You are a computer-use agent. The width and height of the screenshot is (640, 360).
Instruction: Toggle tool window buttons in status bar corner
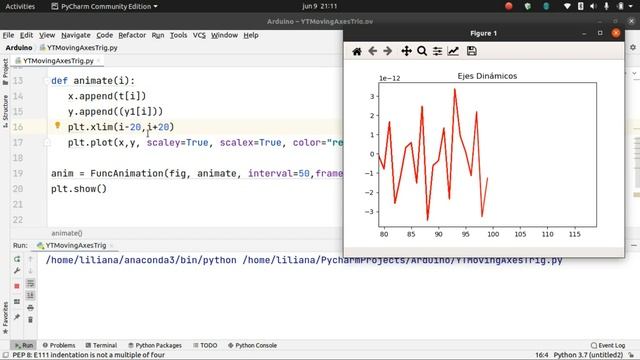tap(5, 355)
